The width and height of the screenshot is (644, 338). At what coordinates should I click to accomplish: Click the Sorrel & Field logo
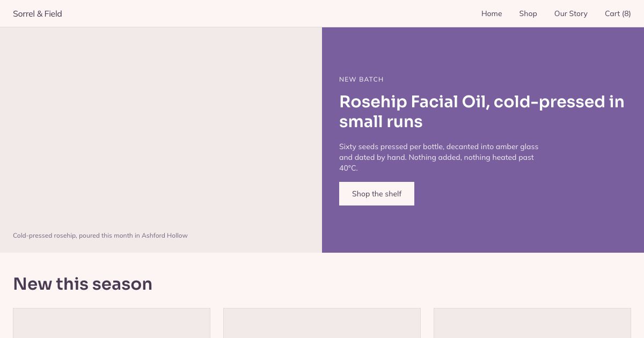(38, 13)
